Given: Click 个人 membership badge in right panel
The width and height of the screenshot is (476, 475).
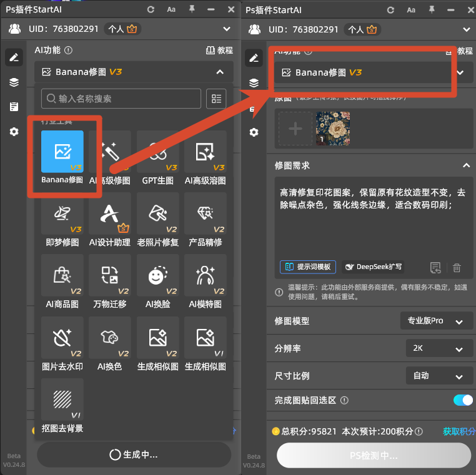Looking at the screenshot, I should coord(362,29).
